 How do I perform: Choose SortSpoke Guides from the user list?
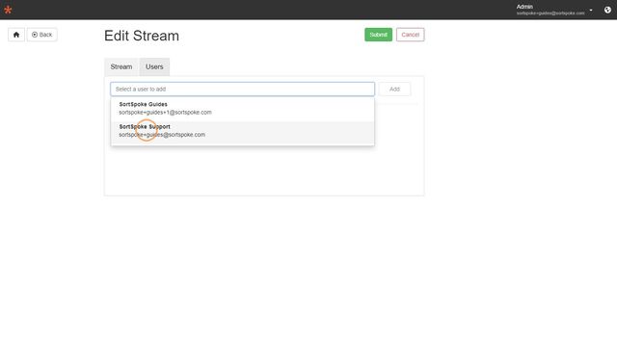click(242, 108)
